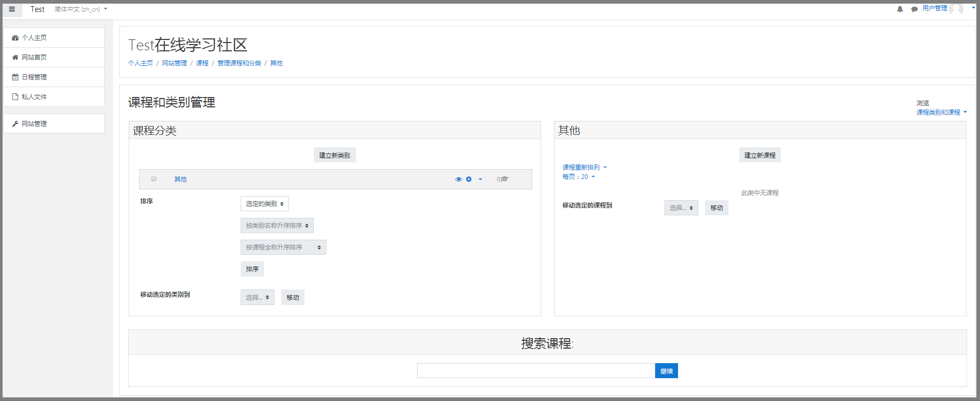Screen dimensions: 980x401
Task: Open 日程管理 in the sidebar
Action: tap(54, 77)
